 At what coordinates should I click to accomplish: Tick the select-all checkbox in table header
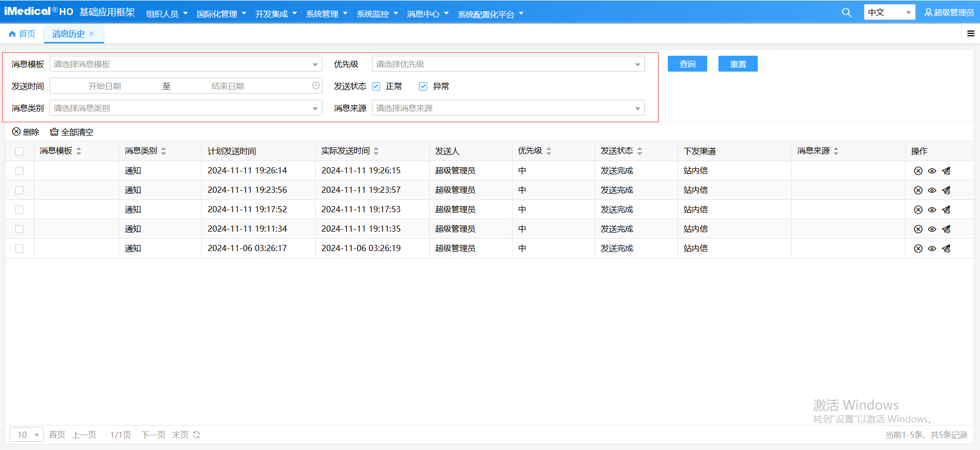(19, 151)
